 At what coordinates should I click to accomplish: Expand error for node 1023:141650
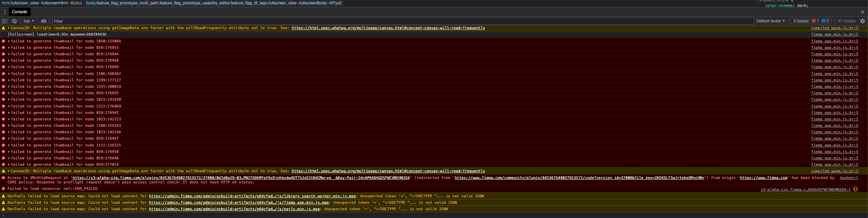point(9,100)
